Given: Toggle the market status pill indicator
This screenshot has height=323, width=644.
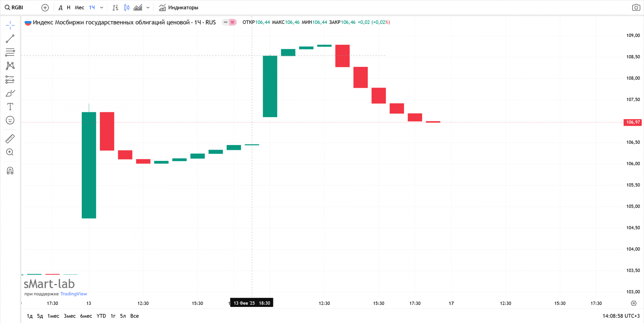Looking at the screenshot, I should point(229,22).
